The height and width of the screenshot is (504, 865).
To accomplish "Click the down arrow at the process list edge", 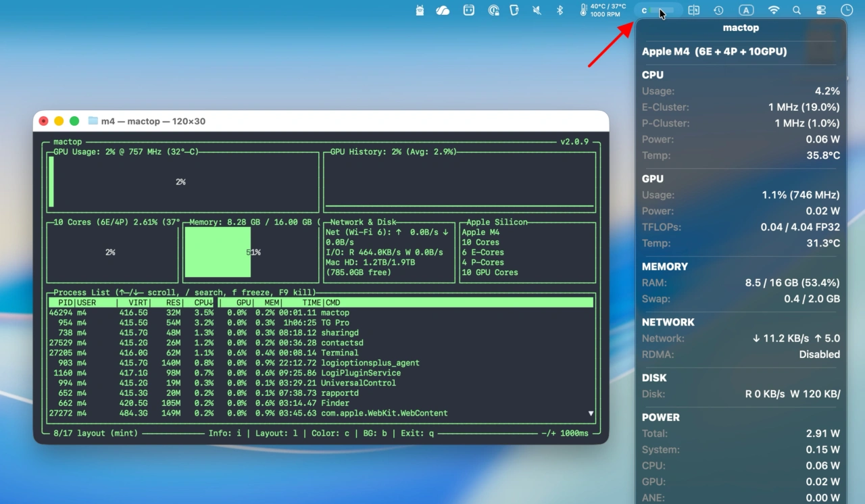I will (590, 413).
